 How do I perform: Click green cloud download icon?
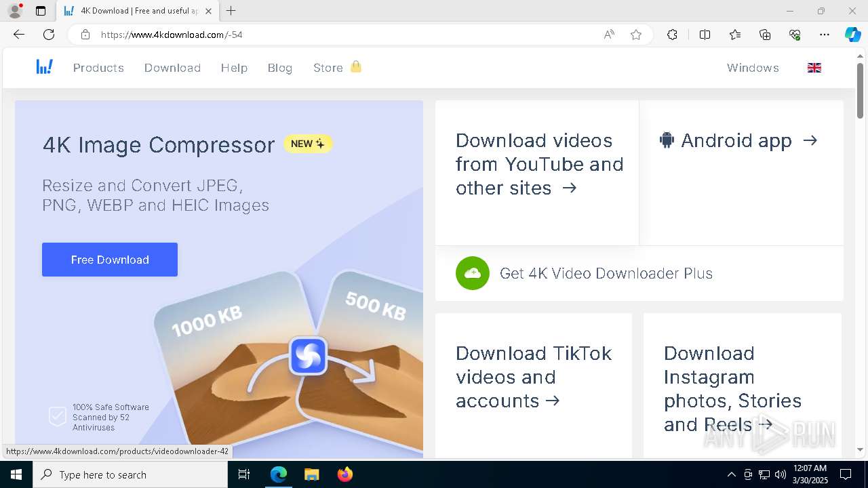[x=473, y=273]
